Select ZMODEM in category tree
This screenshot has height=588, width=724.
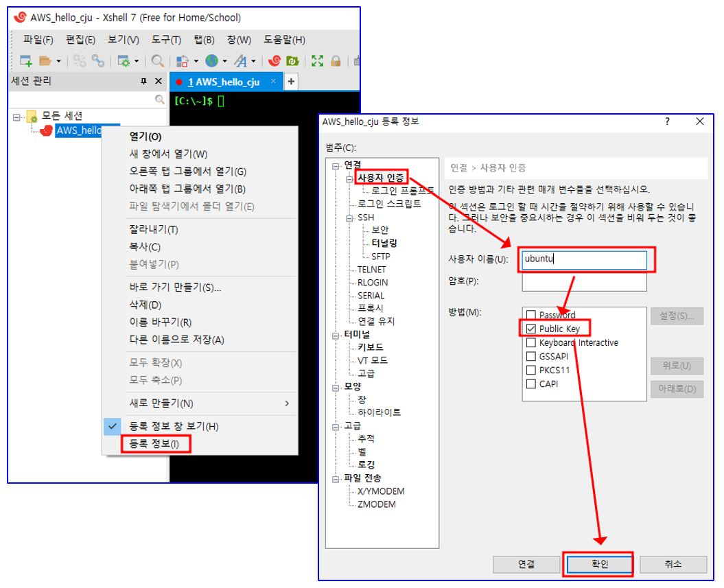click(x=377, y=504)
